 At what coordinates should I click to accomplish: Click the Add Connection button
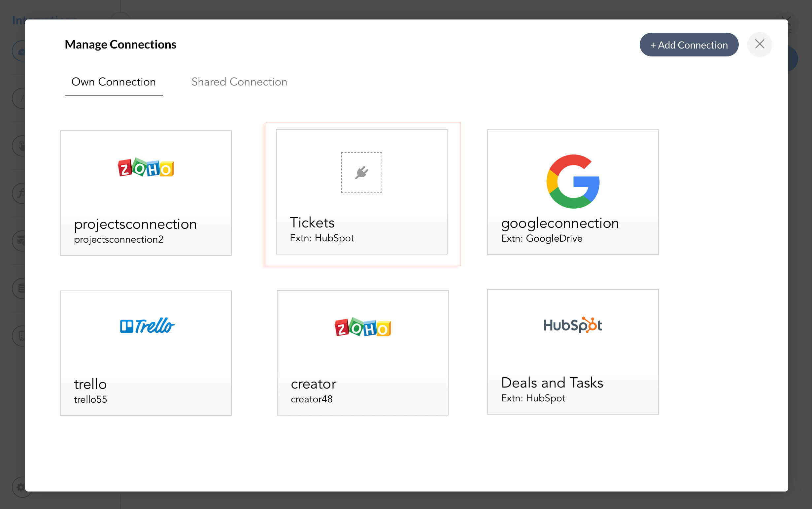tap(689, 45)
